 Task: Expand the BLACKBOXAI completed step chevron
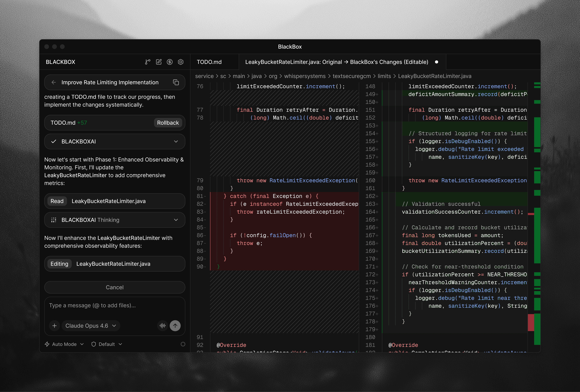[176, 141]
